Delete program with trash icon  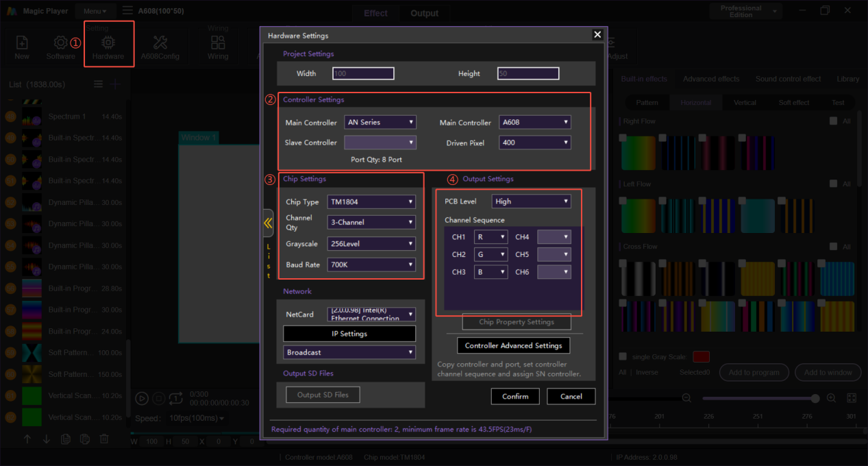(x=104, y=439)
